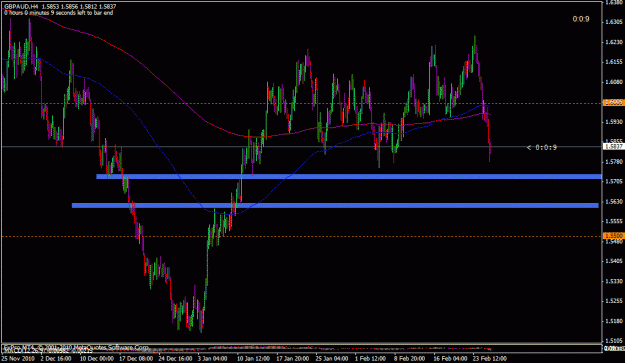Click the 1 Feb 12:00 date label
Screen dimensions: 625x363
point(370,359)
